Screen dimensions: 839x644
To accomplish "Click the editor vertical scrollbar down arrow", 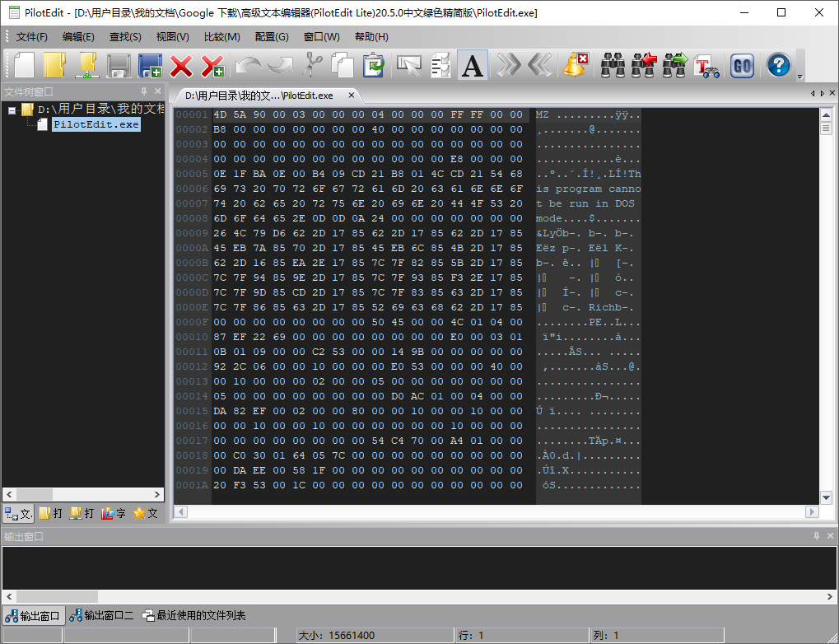I will (x=827, y=497).
